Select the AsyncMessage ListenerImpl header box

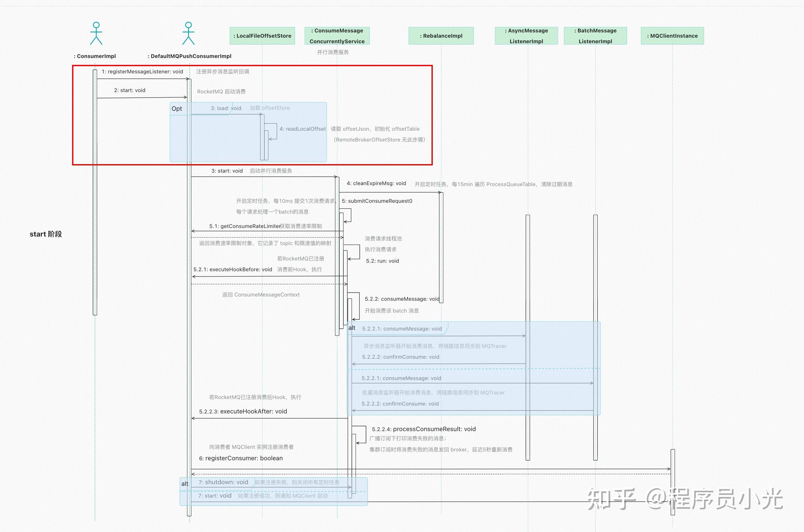pos(526,36)
